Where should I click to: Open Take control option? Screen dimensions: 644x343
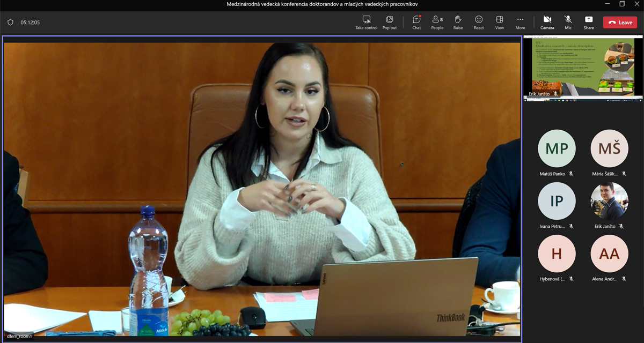pos(367,22)
